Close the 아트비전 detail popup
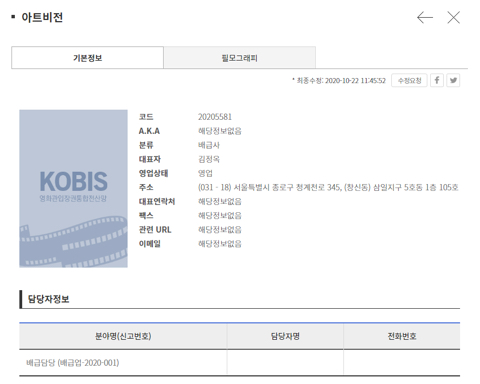The image size is (480, 384). 453,17
